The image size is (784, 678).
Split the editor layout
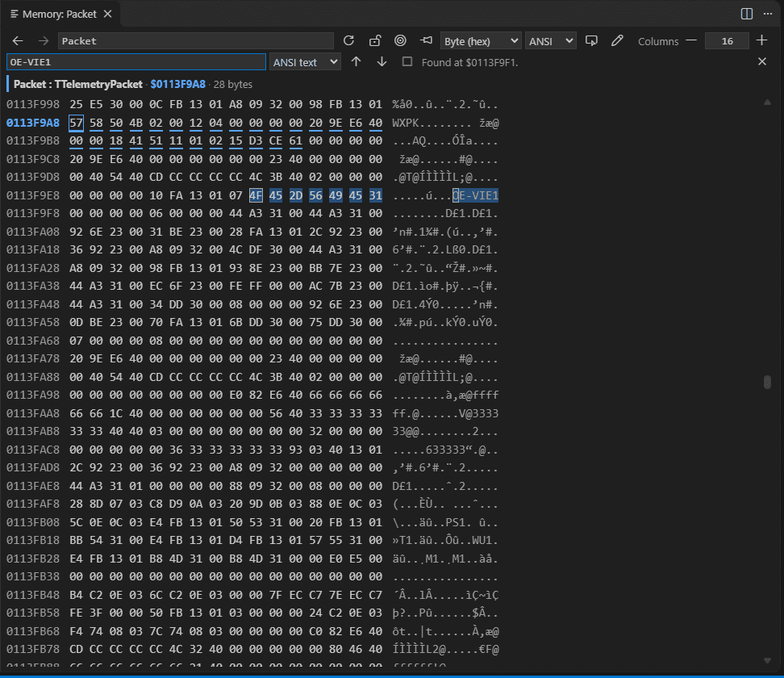(747, 14)
